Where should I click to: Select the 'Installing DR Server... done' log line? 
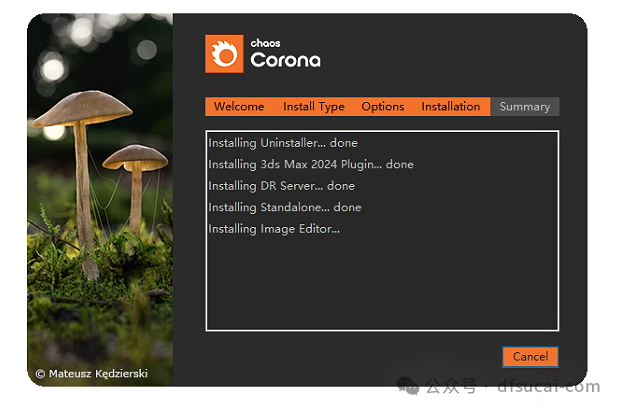pos(282,186)
